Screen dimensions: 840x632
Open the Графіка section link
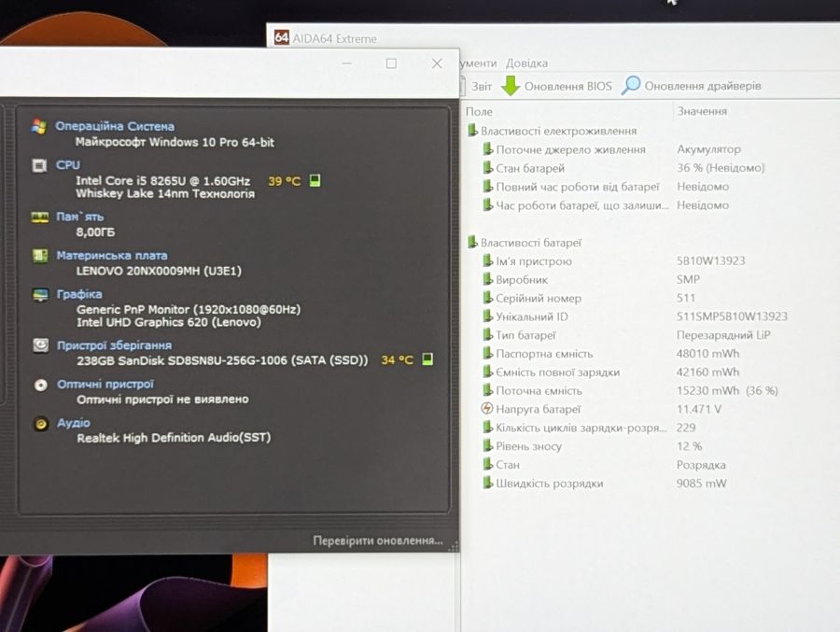(79, 294)
